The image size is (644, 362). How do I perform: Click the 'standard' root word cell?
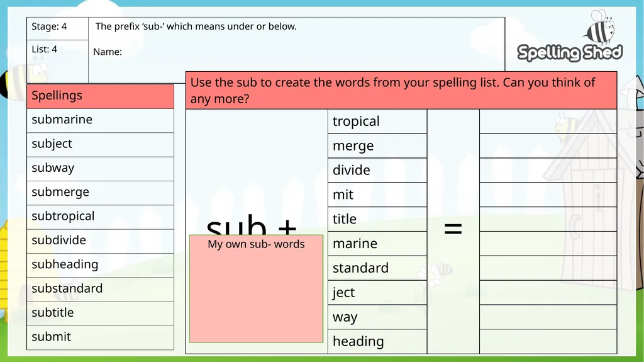coord(377,268)
